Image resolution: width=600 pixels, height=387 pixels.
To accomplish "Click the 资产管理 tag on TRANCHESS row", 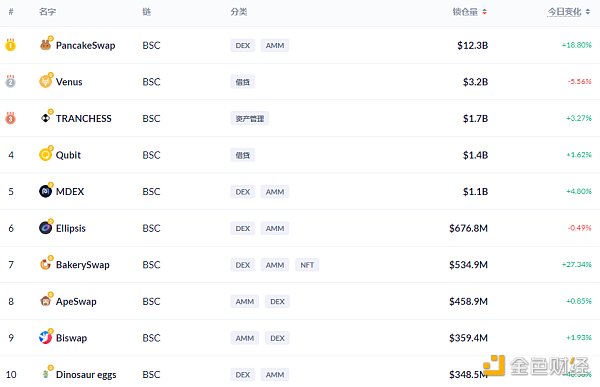I will pyautogui.click(x=249, y=119).
